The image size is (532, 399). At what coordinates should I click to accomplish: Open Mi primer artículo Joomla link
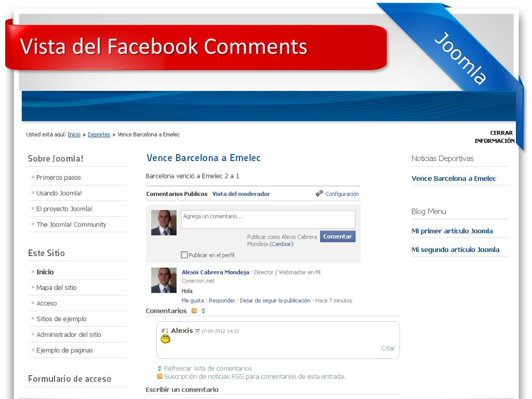[x=452, y=231]
